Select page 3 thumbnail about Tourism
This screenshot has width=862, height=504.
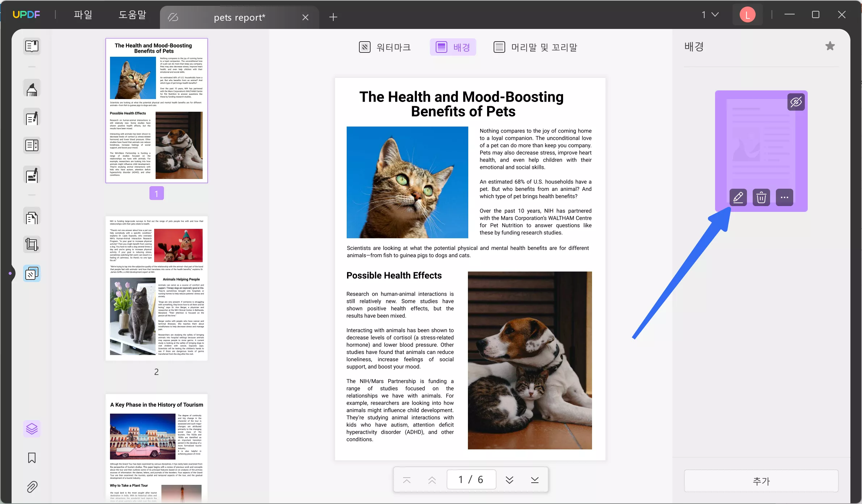157,448
